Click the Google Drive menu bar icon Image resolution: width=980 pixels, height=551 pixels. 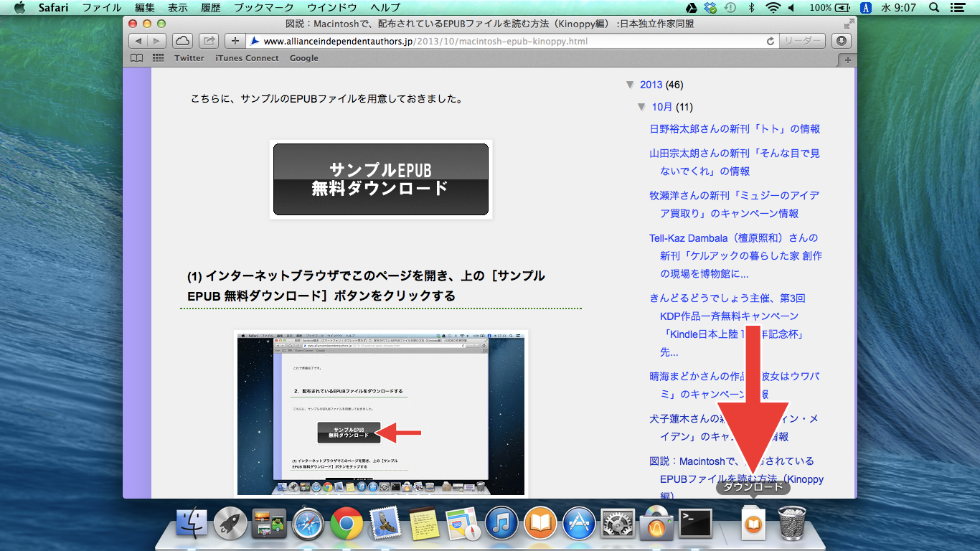tap(690, 8)
